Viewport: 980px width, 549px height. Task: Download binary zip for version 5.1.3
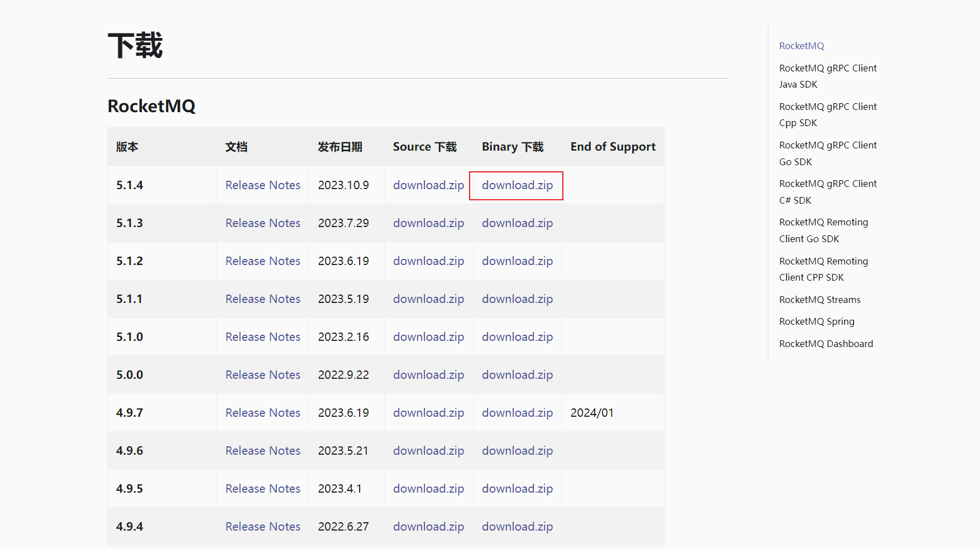point(517,223)
